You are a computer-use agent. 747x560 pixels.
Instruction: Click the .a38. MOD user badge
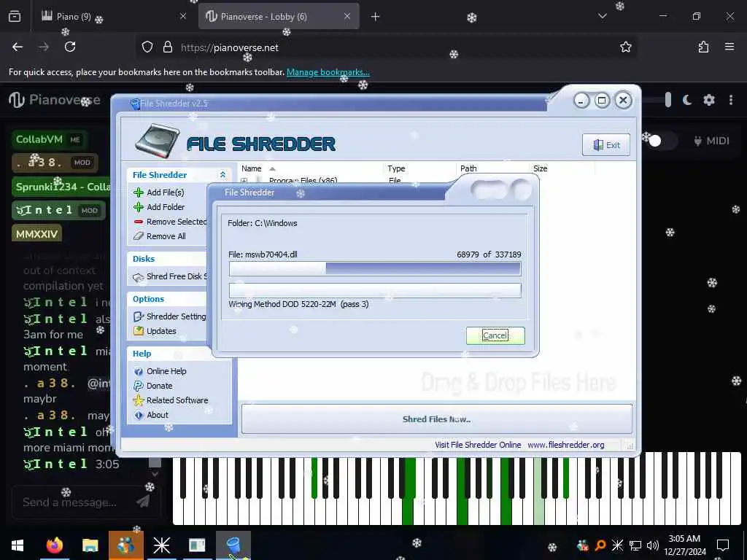(54, 163)
